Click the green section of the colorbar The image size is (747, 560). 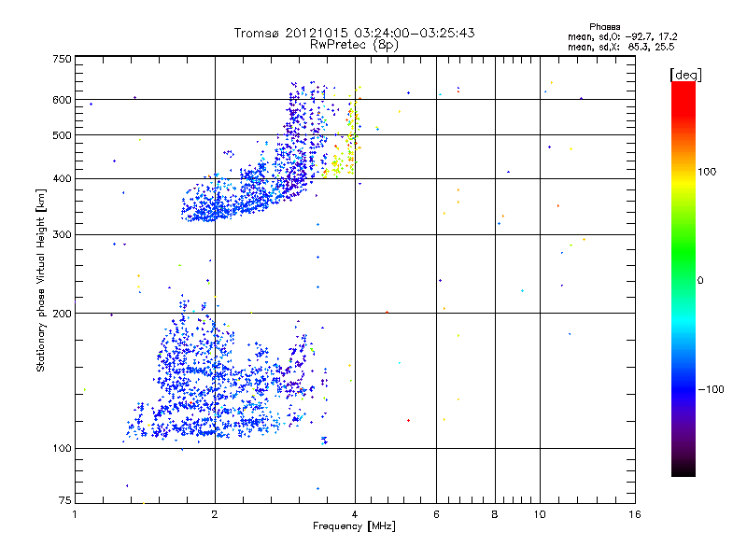pos(684,250)
